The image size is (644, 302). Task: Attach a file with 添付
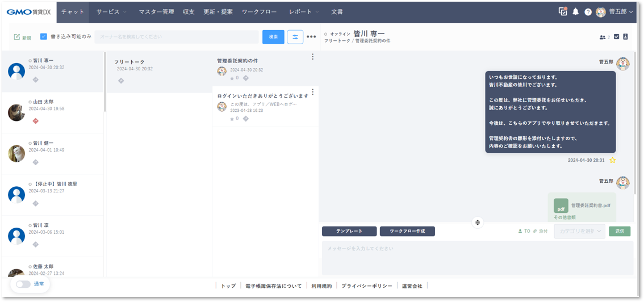tap(541, 231)
